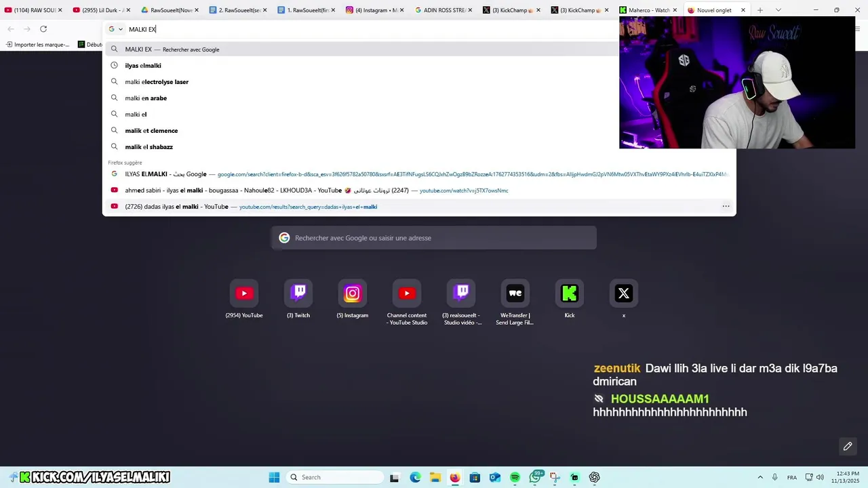Click the FRA language indicator
Screen dimensions: 868x488
tap(792, 478)
